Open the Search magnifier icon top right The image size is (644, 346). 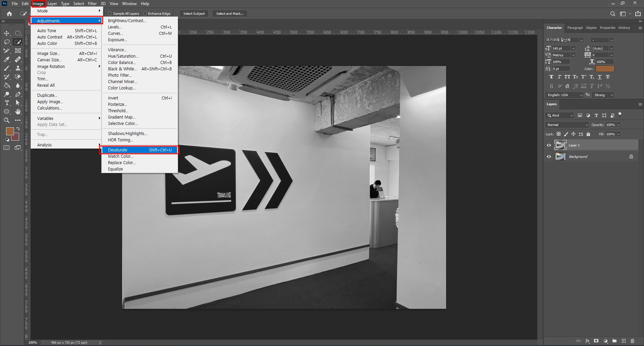click(x=612, y=14)
